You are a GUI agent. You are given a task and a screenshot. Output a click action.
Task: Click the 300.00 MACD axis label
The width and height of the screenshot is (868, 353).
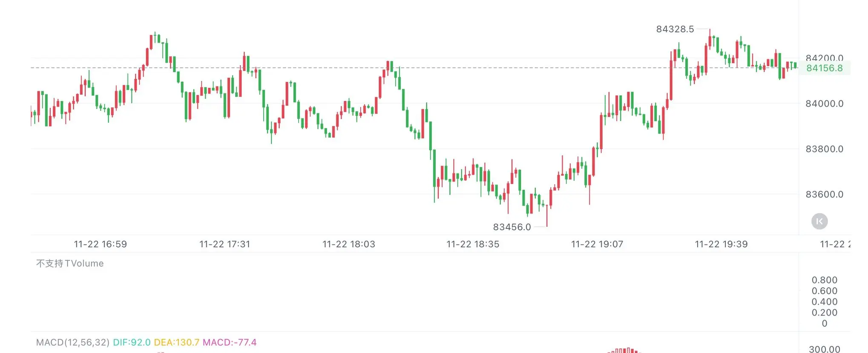click(x=824, y=349)
